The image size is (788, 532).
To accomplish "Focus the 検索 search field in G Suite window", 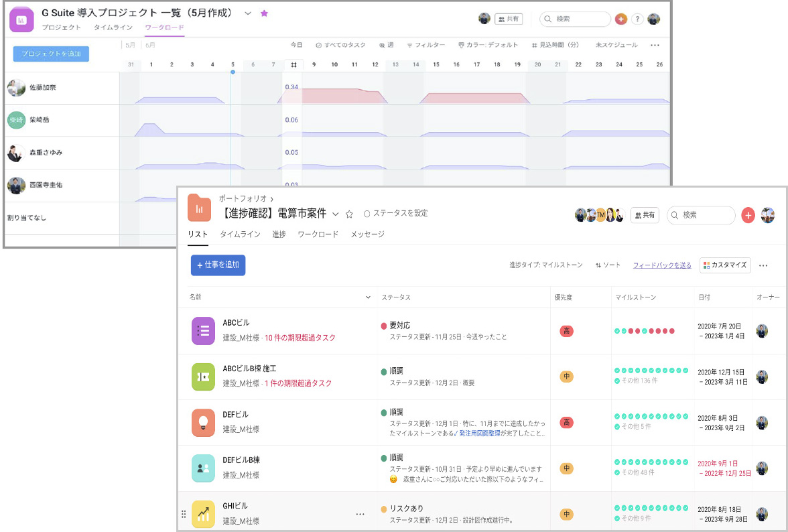I will click(576, 19).
